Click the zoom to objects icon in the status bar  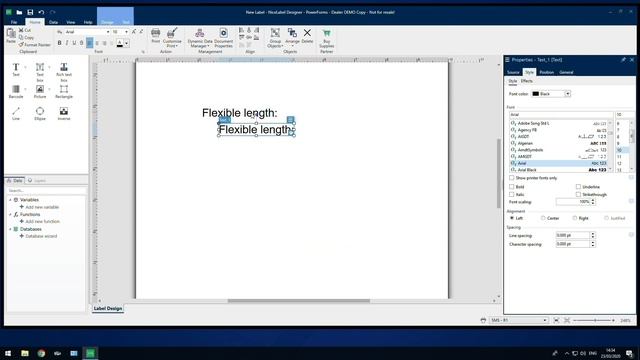(x=567, y=320)
